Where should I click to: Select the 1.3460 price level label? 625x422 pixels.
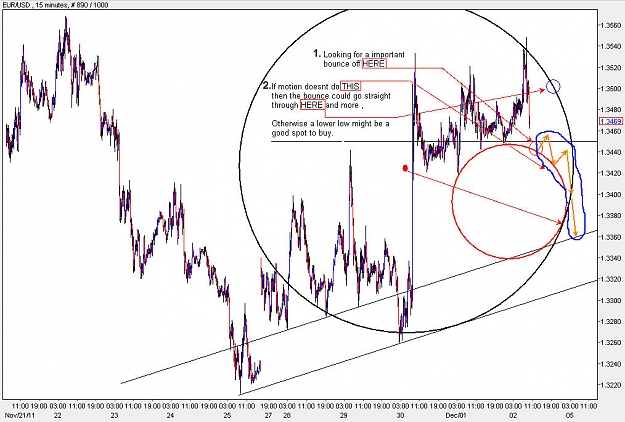(612, 131)
